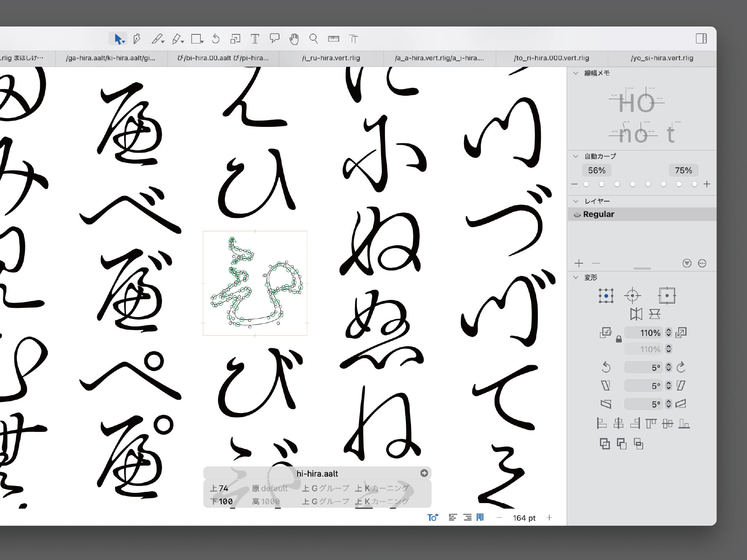
Task: Select transform origin reference grid
Action: pos(606,296)
